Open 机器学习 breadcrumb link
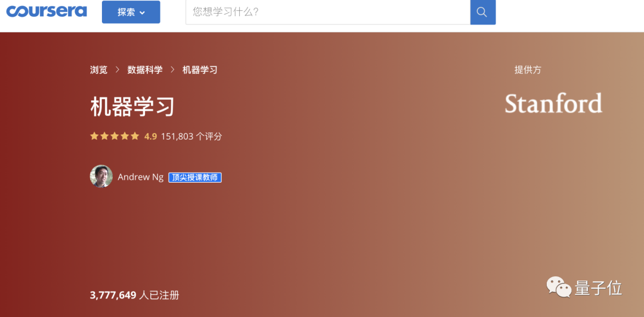The height and width of the screenshot is (317, 644). pos(200,70)
